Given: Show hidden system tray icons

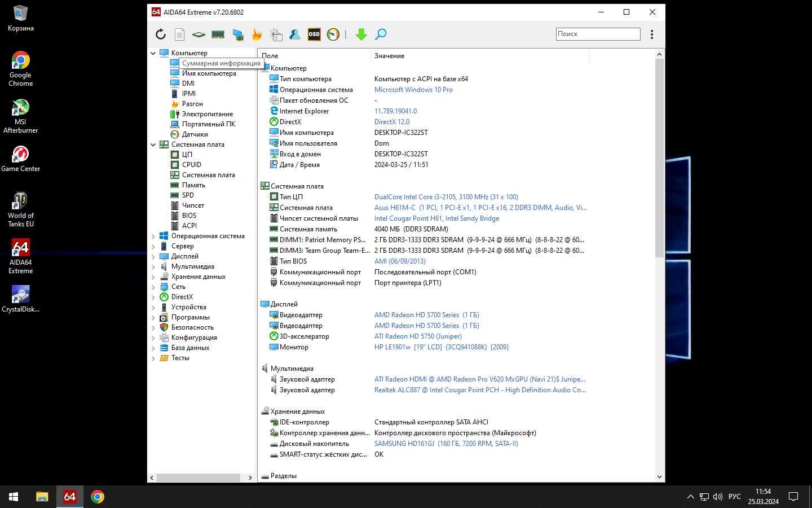Looking at the screenshot, I should pos(690,497).
